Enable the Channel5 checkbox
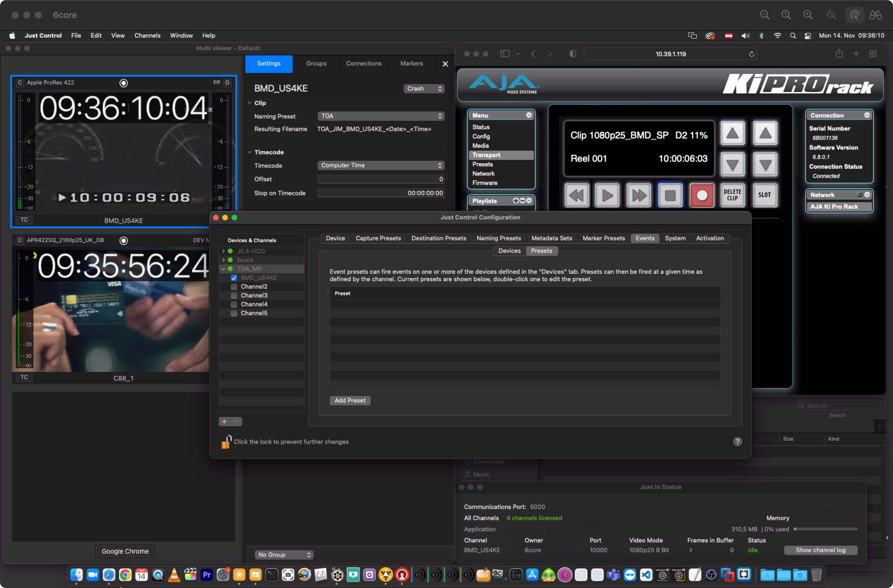Screen dimensions: 893x588 [234, 313]
